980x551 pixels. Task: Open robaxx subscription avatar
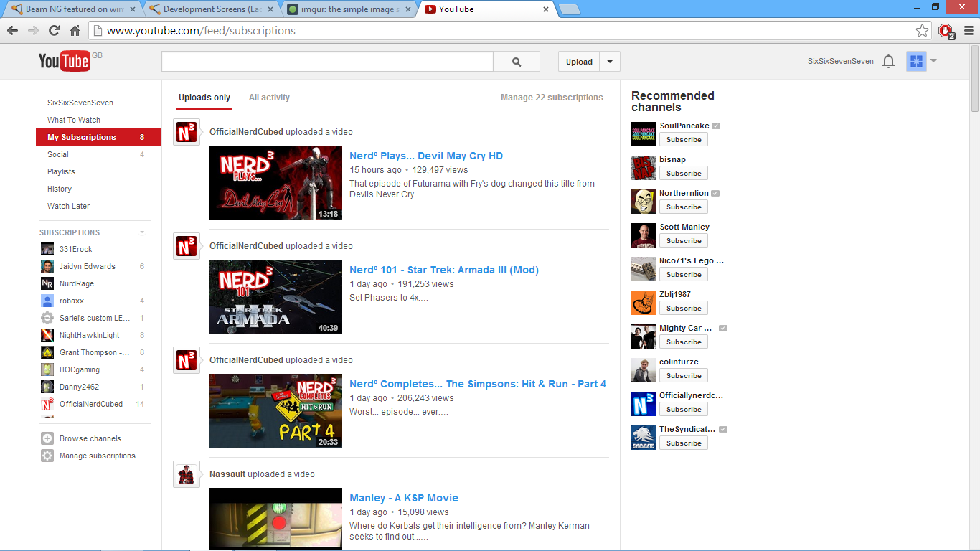coord(47,301)
